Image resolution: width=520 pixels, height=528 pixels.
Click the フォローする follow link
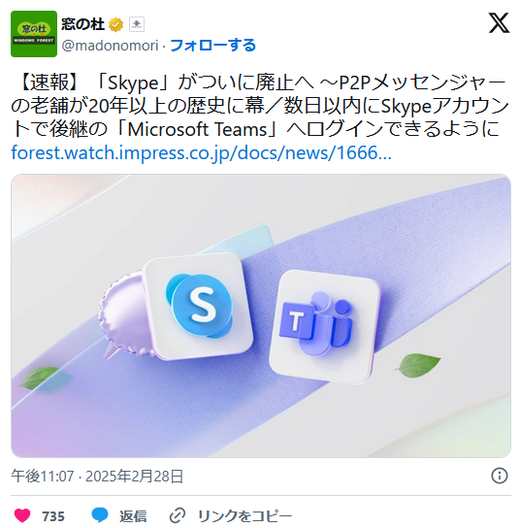213,45
